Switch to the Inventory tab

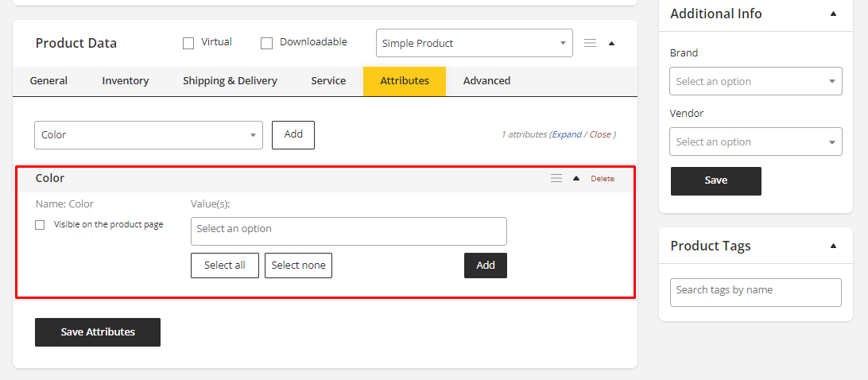click(125, 81)
